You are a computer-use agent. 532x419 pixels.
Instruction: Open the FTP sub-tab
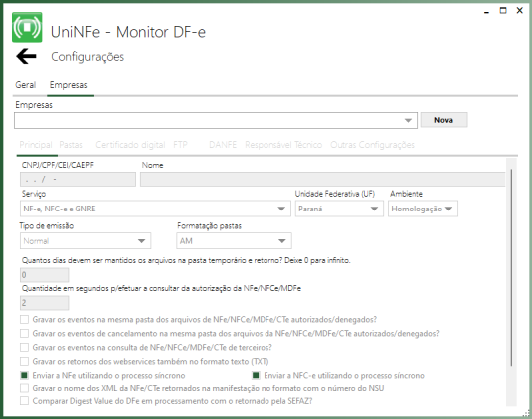pyautogui.click(x=180, y=145)
